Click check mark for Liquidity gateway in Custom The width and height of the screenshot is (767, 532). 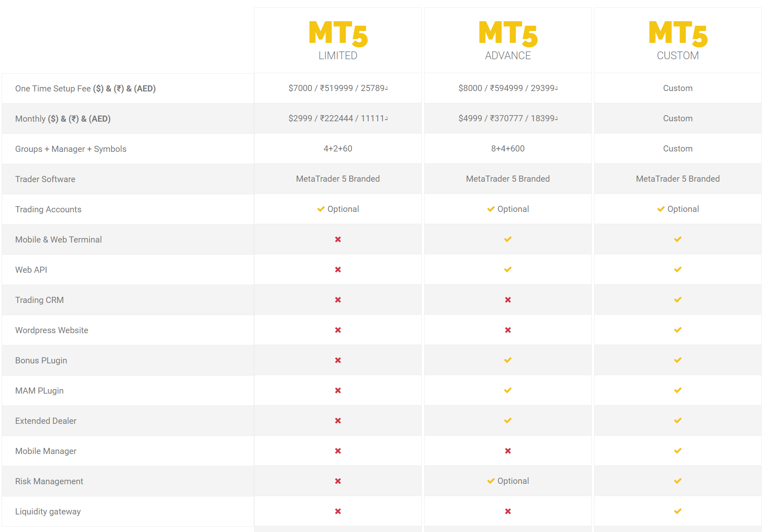[x=678, y=511]
